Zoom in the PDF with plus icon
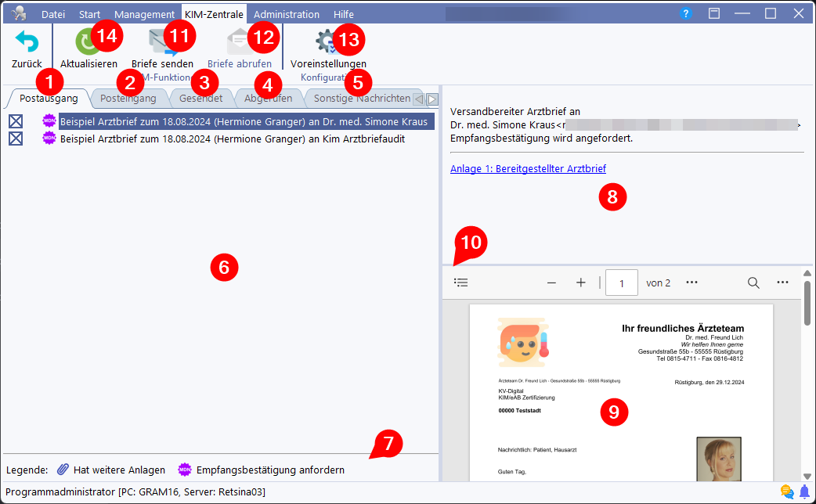Image resolution: width=816 pixels, height=504 pixels. (x=580, y=283)
